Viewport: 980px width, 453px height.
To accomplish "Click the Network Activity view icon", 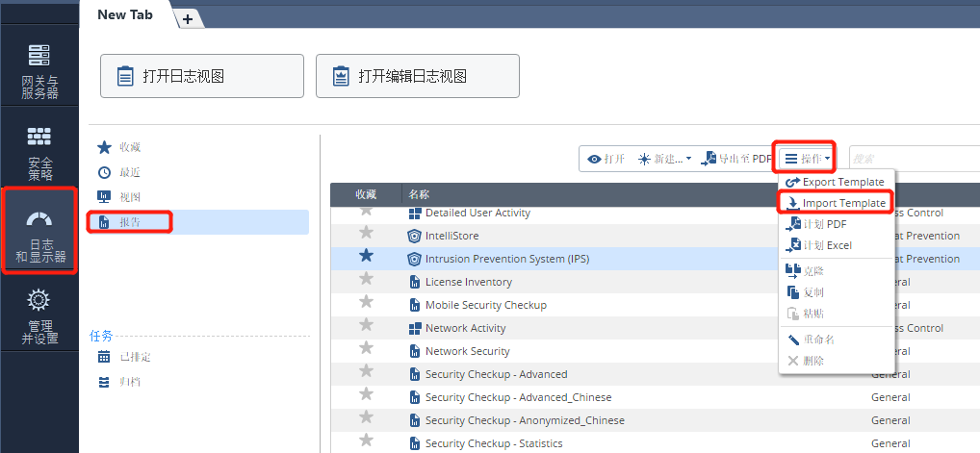I will point(414,329).
